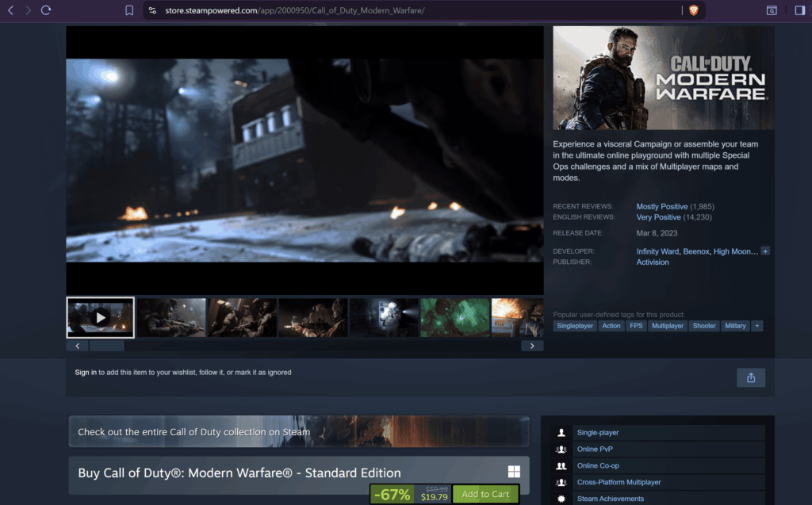This screenshot has height=505, width=812.
Task: Select the explosion screenshot thumbnail
Action: [x=518, y=317]
